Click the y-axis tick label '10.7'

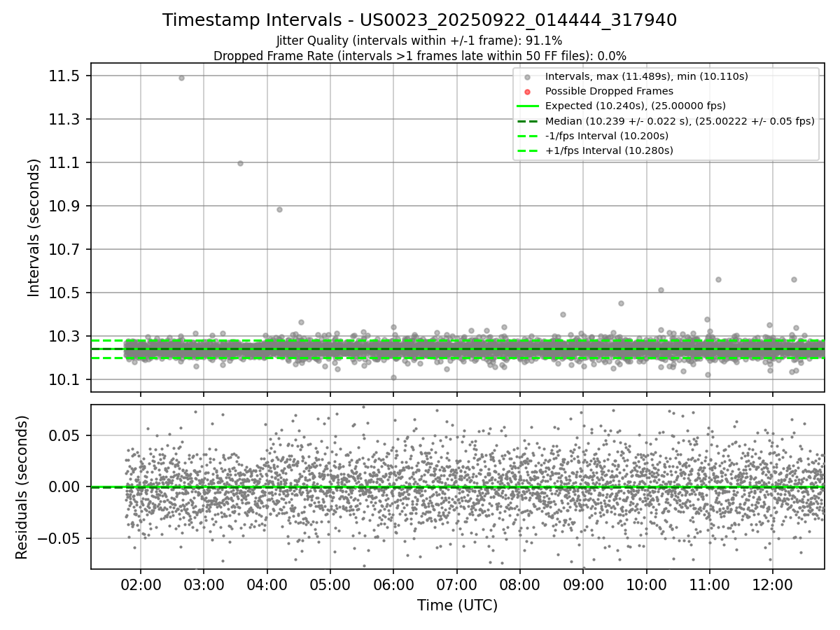click(64, 249)
